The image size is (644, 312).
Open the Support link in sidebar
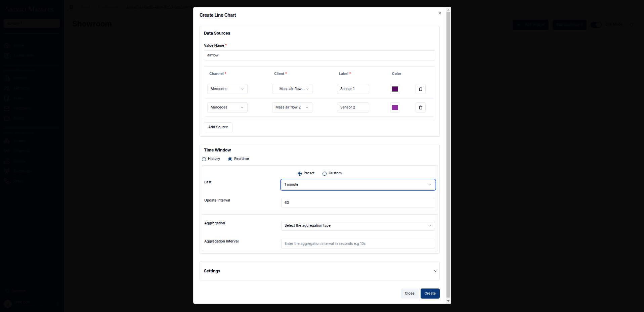pos(18,291)
